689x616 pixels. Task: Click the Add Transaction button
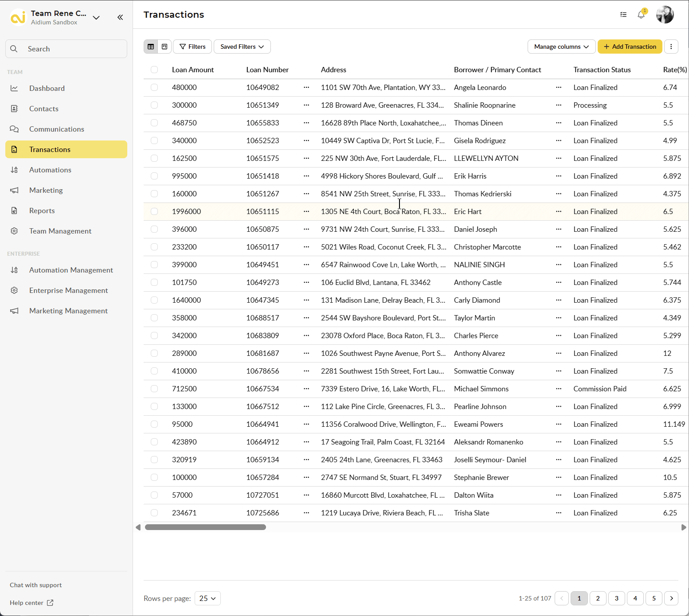pyautogui.click(x=630, y=47)
